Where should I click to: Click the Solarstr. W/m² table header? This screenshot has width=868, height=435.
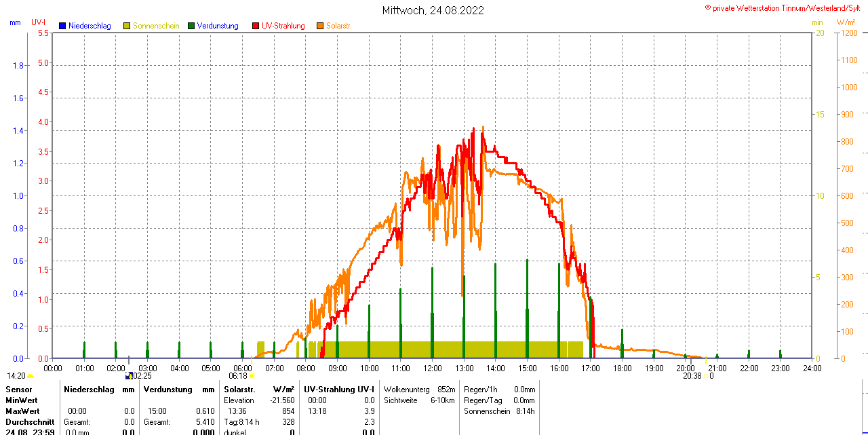(x=259, y=390)
